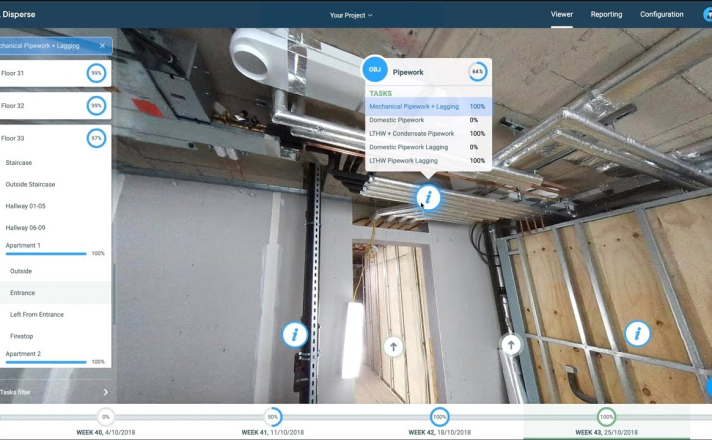Click the WEEK 43, 25/10/2018 label
This screenshot has height=440, width=712.
point(606,432)
